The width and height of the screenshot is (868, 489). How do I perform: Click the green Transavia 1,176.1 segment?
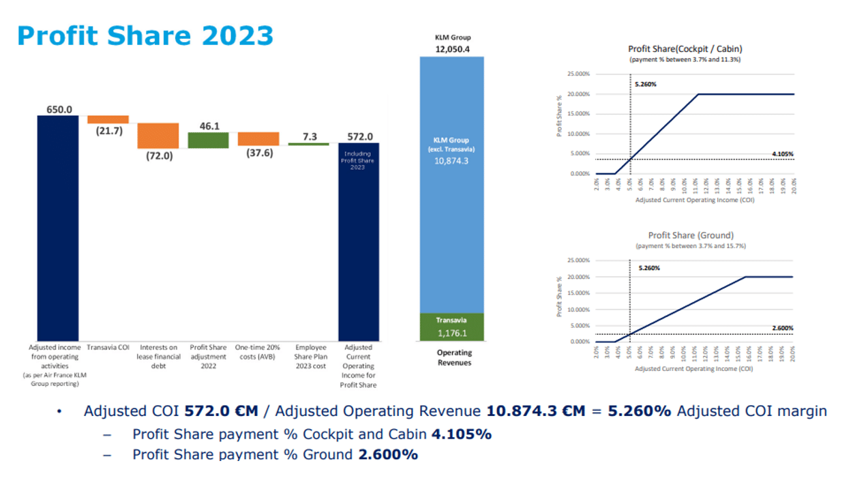click(453, 327)
